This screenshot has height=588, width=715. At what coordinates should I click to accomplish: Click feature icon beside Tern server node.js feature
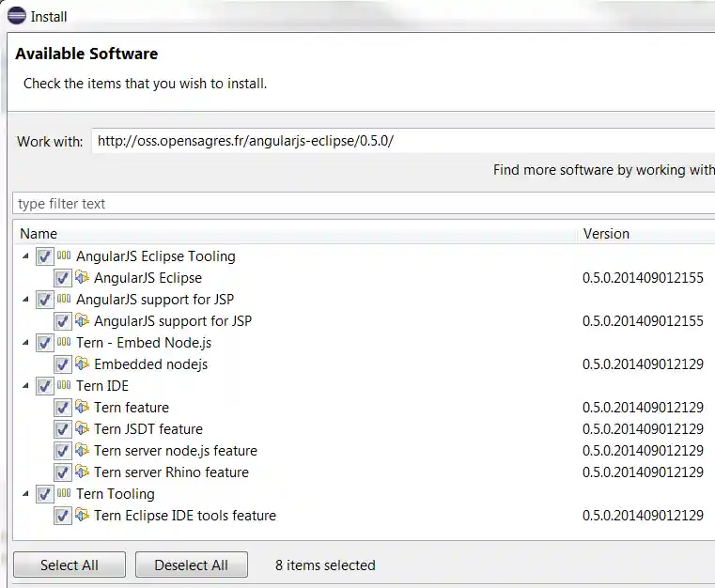click(82, 449)
